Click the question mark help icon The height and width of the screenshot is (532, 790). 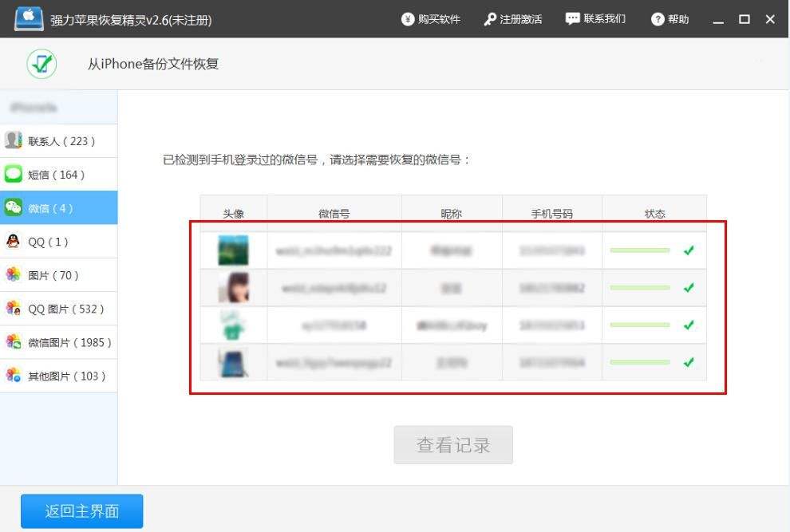coord(658,19)
